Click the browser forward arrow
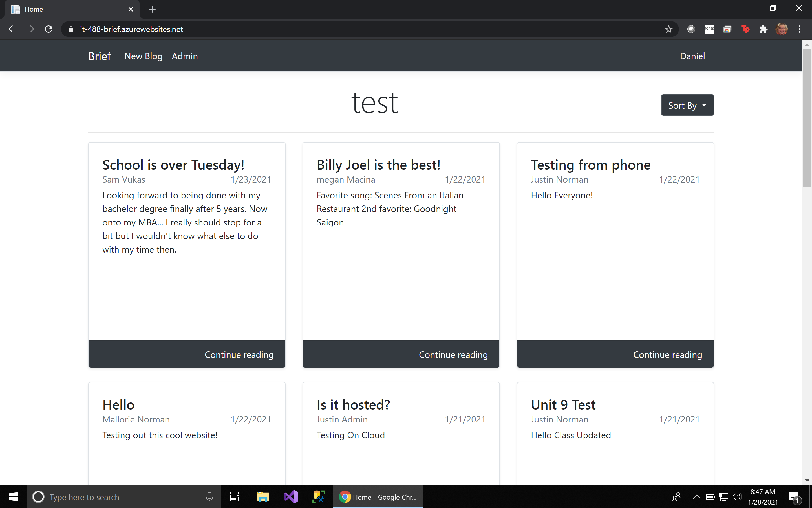This screenshot has width=812, height=508. click(x=30, y=29)
